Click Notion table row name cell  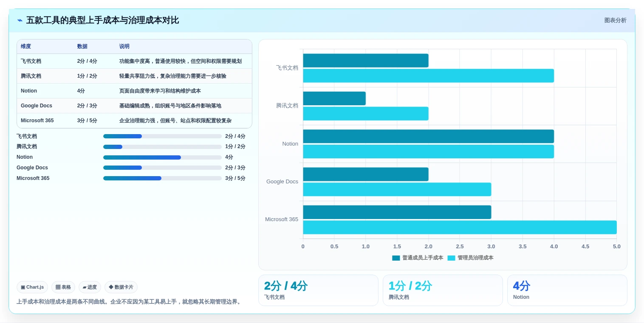click(29, 91)
